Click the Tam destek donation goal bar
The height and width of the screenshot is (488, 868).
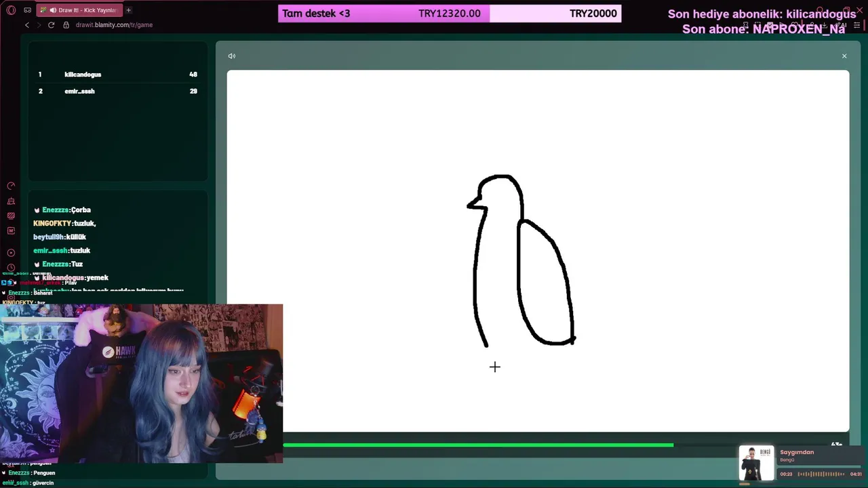coord(450,14)
